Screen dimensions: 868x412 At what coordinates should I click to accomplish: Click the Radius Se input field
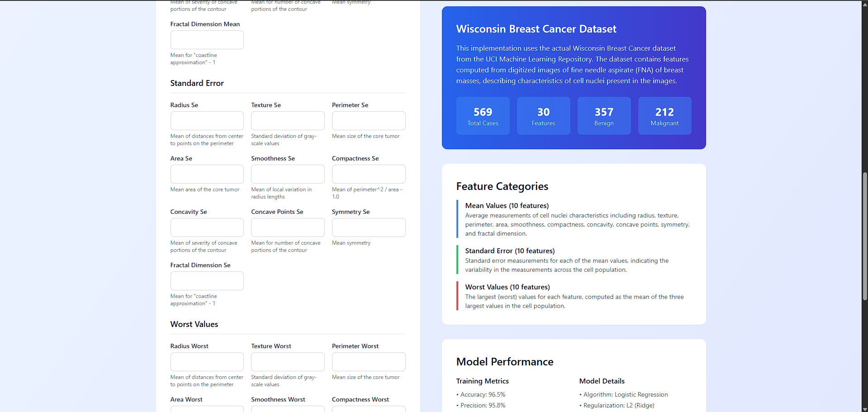click(207, 121)
